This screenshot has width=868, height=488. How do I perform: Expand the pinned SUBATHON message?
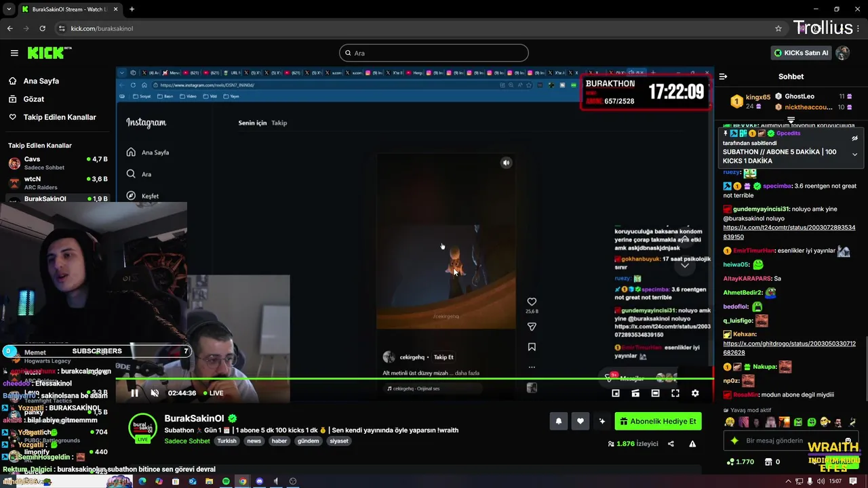(x=854, y=155)
